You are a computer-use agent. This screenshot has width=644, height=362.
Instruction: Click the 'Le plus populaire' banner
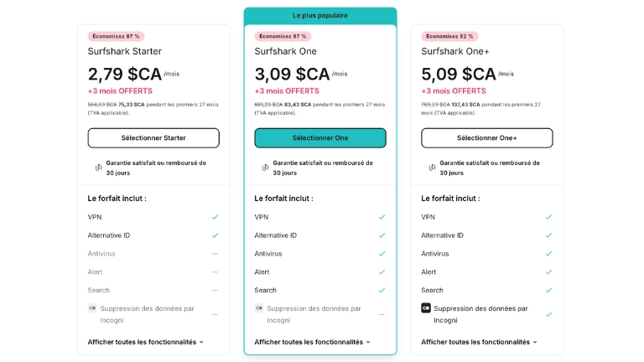click(319, 15)
